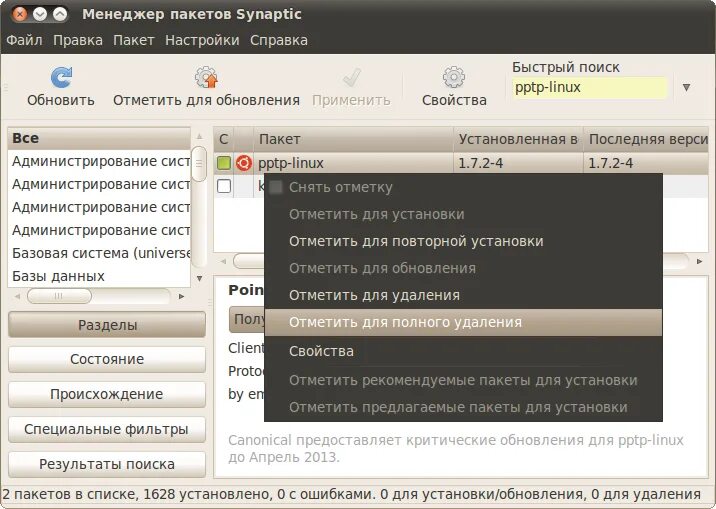Screen dimensions: 716x509
Task: Click the category list scroll-up arrow
Action: (199, 136)
